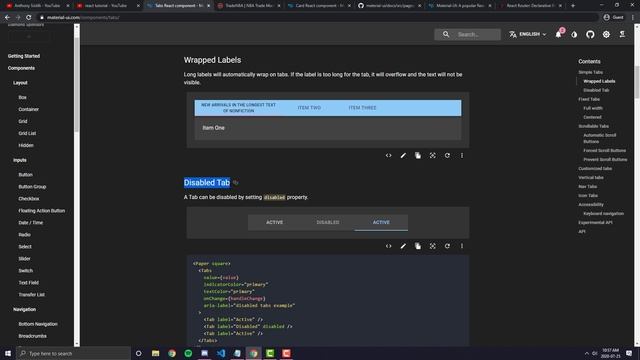The width and height of the screenshot is (640, 360).
Task: Reset focus in the Wrapped Labels demo
Action: click(x=432, y=156)
